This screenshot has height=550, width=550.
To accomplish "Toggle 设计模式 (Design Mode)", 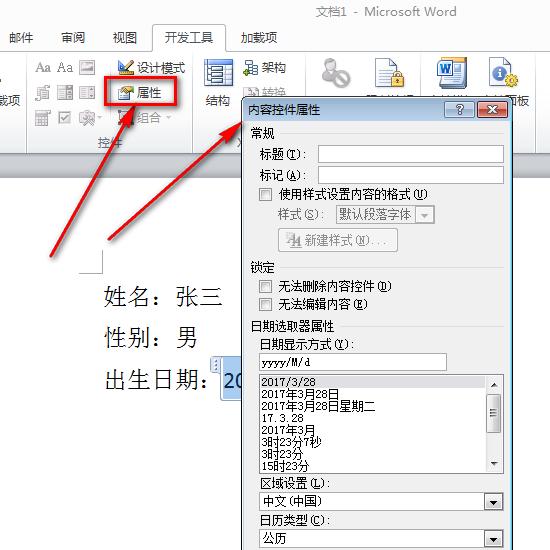I will [x=151, y=67].
